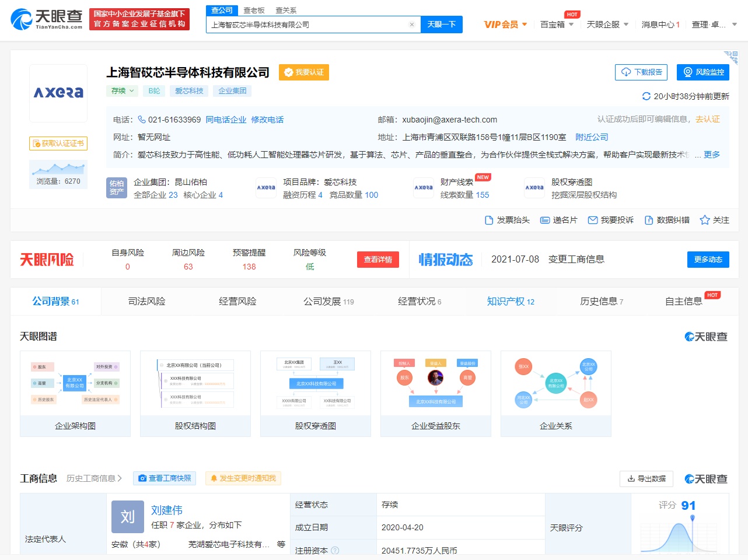Open 企业架构图 thumbnail
Viewport: 748px width, 560px height.
click(75, 394)
